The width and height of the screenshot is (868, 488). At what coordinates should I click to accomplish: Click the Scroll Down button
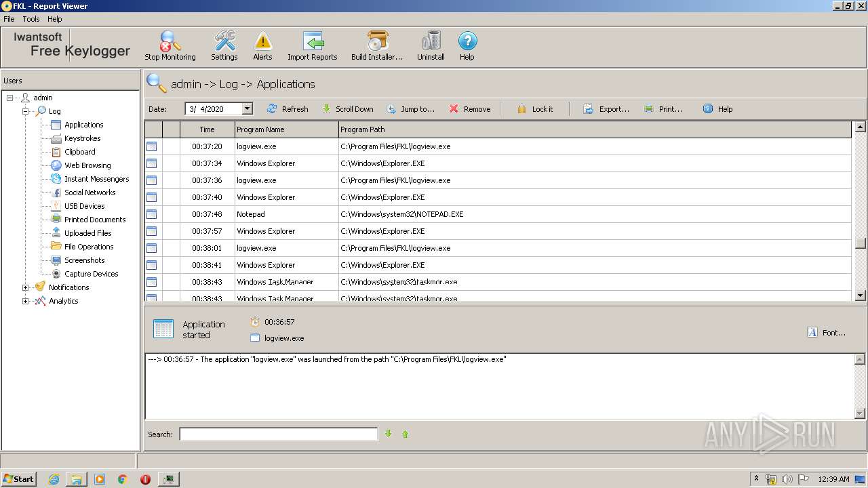[x=347, y=109]
